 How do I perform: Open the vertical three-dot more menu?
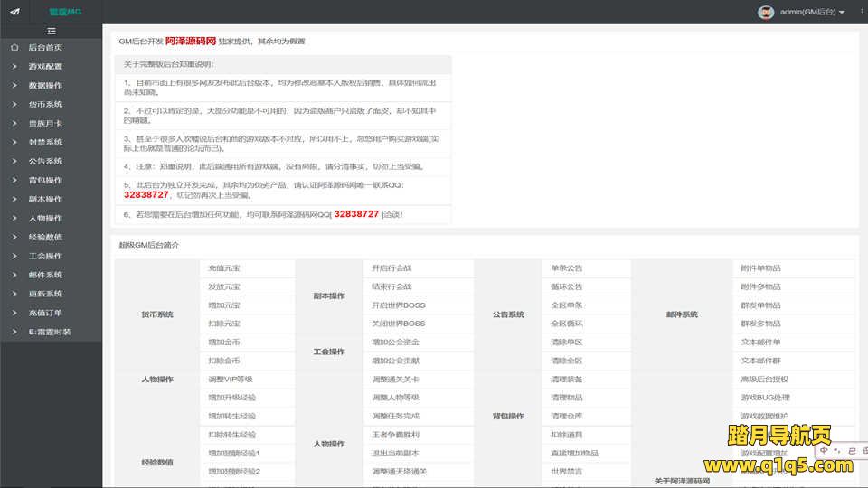pos(861,12)
